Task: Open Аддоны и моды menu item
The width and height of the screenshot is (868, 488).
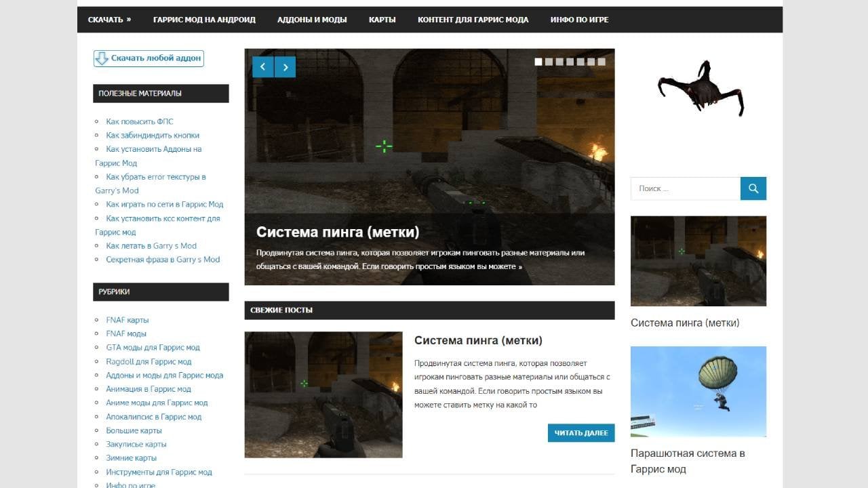Action: pos(312,20)
